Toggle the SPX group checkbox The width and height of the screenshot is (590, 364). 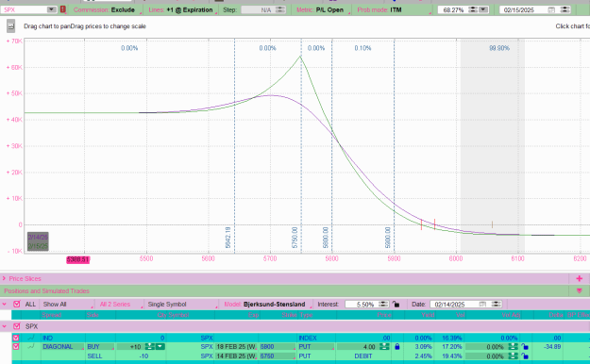pyautogui.click(x=17, y=326)
